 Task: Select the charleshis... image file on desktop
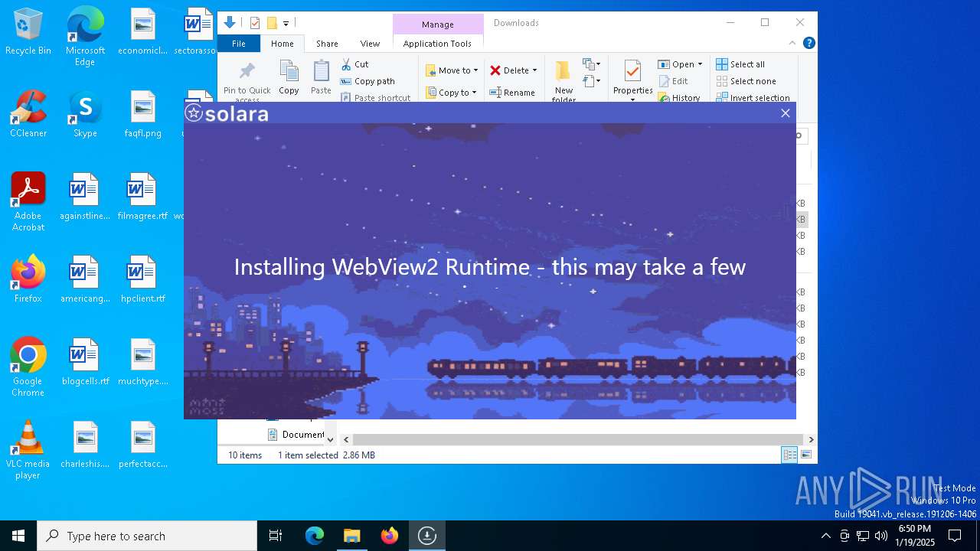(x=85, y=445)
